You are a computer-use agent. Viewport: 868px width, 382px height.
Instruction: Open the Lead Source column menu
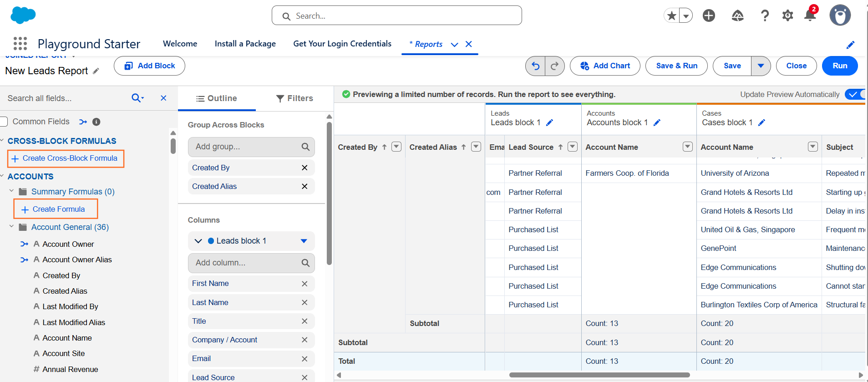[x=573, y=147]
